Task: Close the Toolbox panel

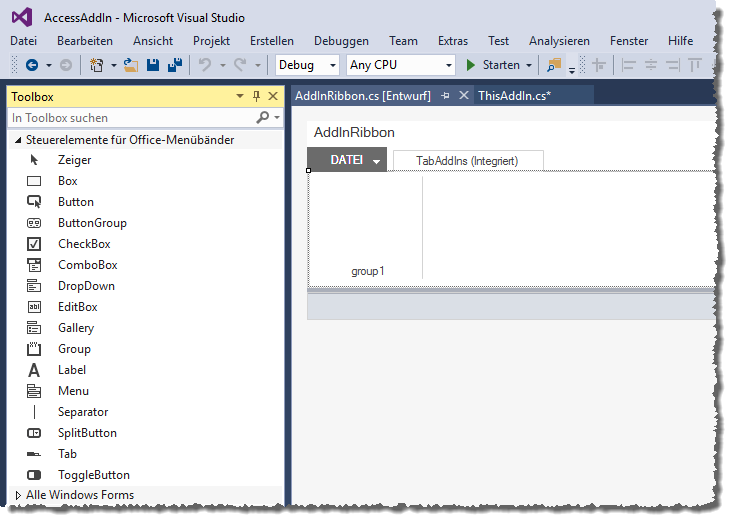Action: pos(273,96)
